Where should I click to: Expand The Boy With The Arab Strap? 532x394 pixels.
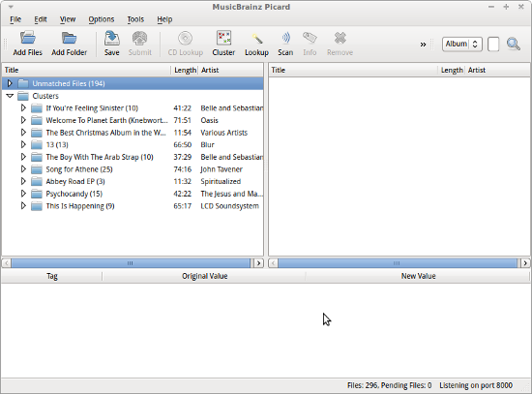point(23,157)
